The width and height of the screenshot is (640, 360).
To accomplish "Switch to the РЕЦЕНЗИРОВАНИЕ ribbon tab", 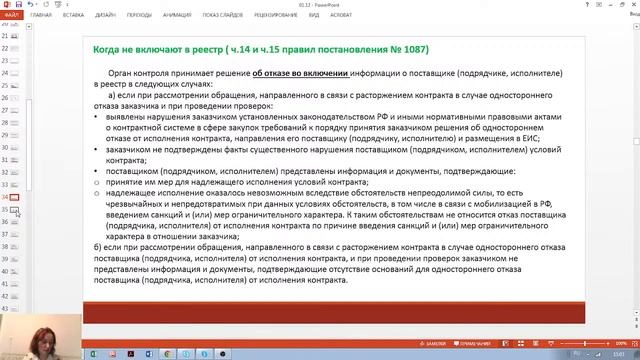I will pos(276,15).
